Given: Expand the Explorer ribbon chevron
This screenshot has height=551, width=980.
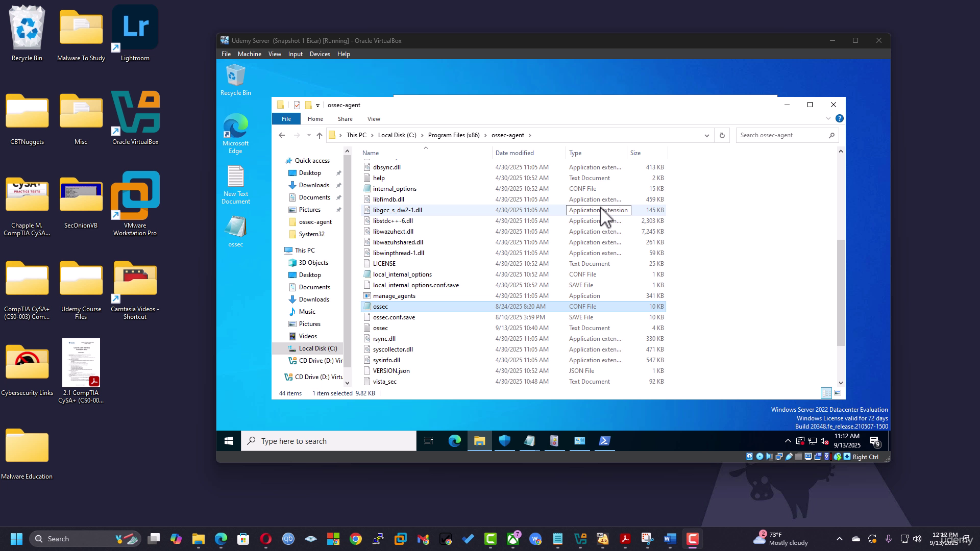Looking at the screenshot, I should (x=828, y=118).
